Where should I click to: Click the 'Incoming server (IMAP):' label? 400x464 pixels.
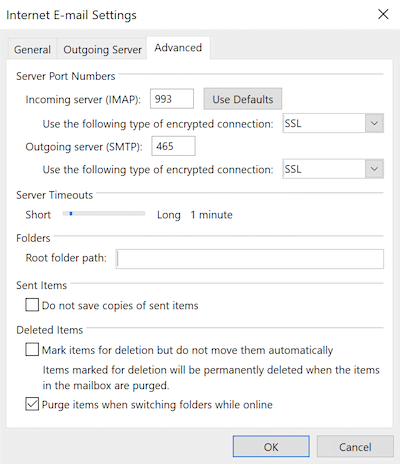(x=83, y=100)
